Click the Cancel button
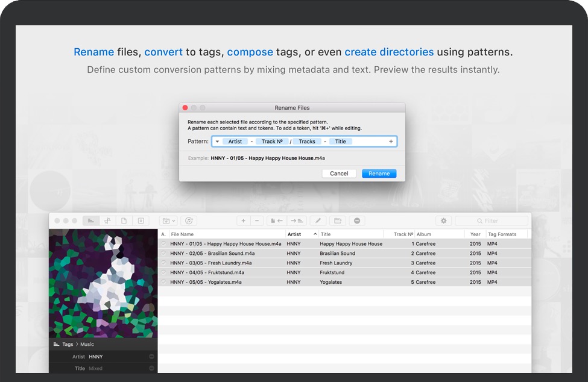 (339, 174)
